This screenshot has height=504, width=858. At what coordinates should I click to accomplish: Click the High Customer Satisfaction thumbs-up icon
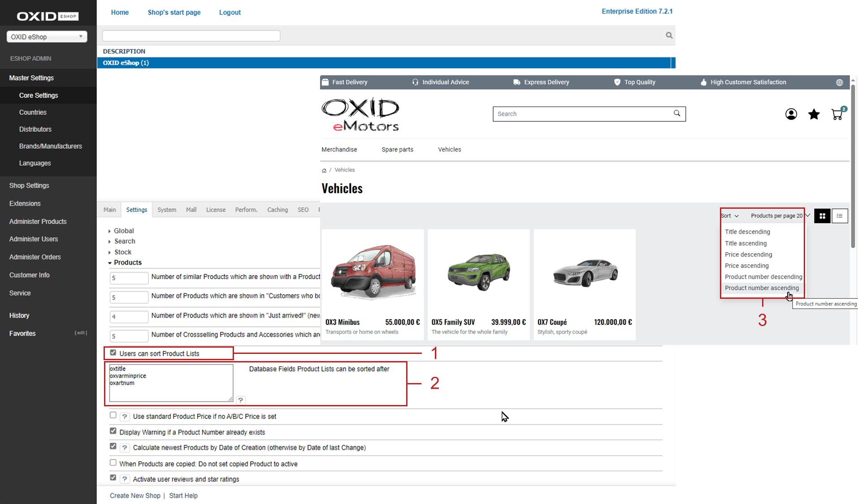(703, 82)
